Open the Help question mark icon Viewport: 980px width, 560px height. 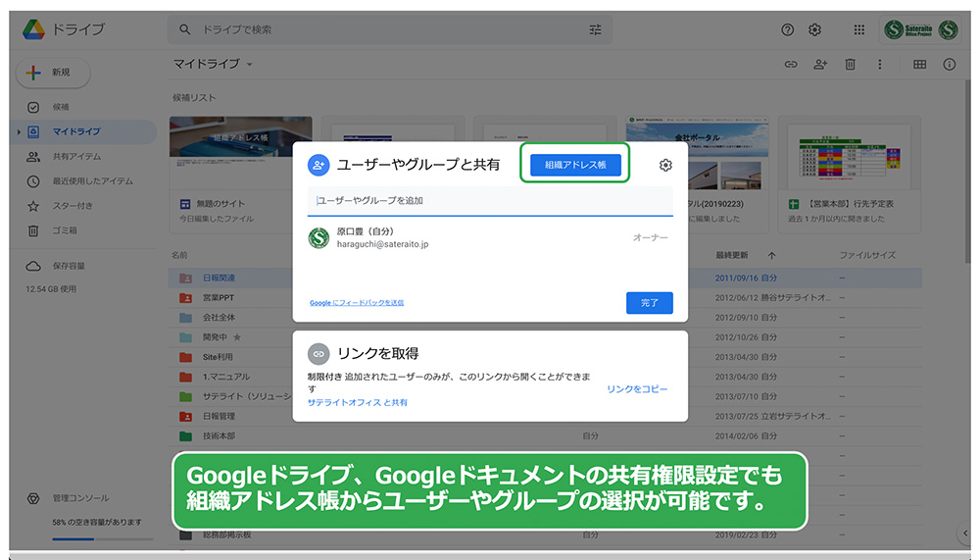[788, 29]
